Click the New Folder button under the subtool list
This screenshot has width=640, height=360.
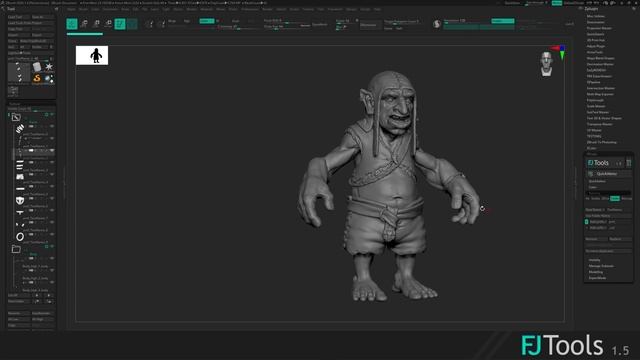19,301
